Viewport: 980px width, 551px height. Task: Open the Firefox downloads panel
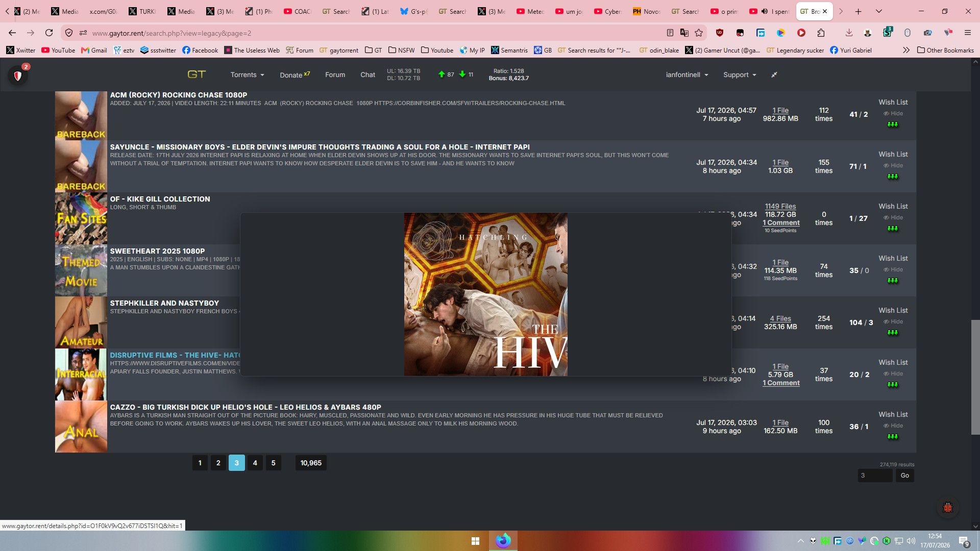[849, 33]
